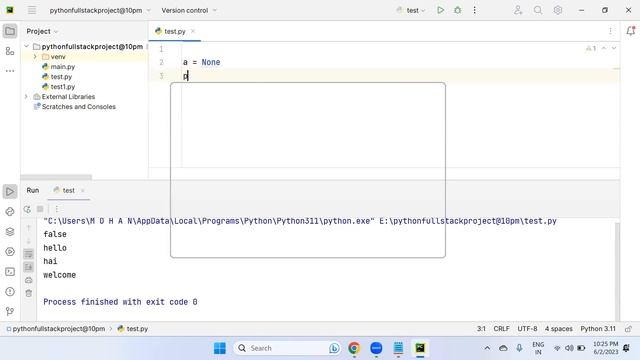
Task: Open the Windows Start menu
Action: click(x=220, y=348)
